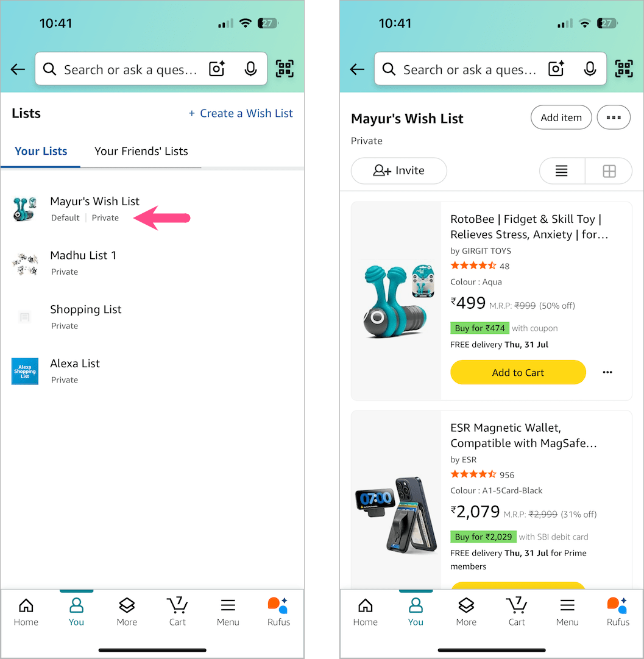Tap Home icon on right bottom bar
This screenshot has height=659, width=644.
point(365,612)
